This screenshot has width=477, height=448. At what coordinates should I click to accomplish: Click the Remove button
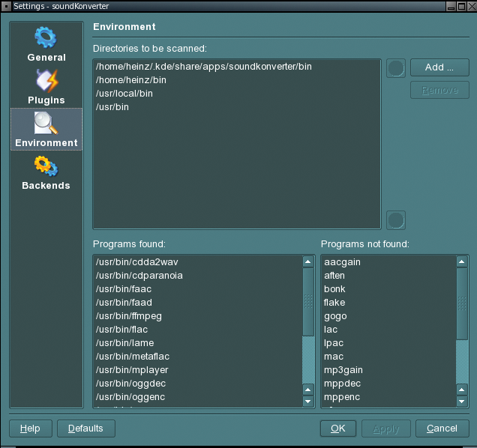[x=439, y=90]
